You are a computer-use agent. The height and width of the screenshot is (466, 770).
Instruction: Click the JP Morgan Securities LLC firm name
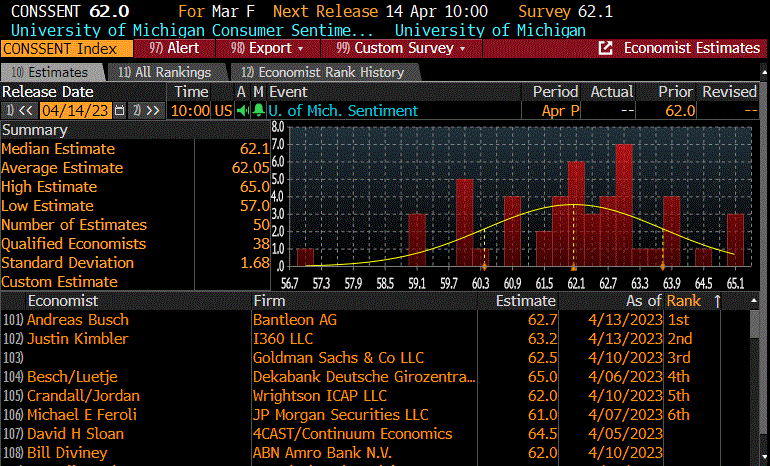[x=340, y=415]
